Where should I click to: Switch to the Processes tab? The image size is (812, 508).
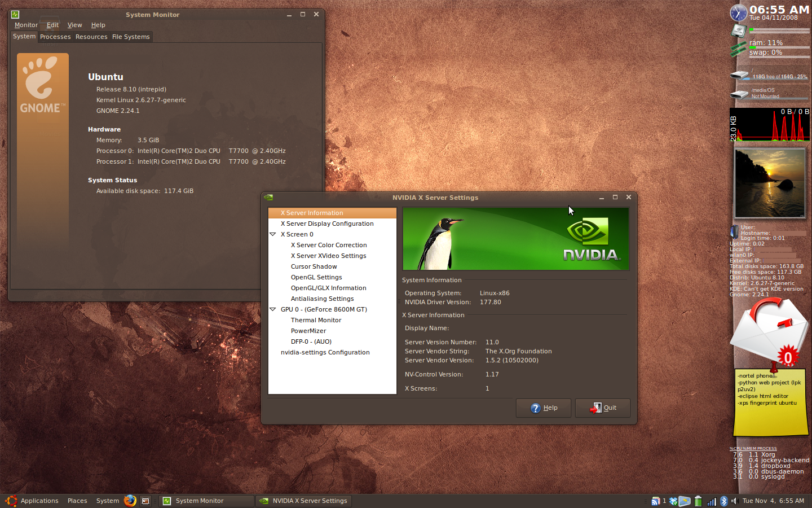(x=55, y=37)
